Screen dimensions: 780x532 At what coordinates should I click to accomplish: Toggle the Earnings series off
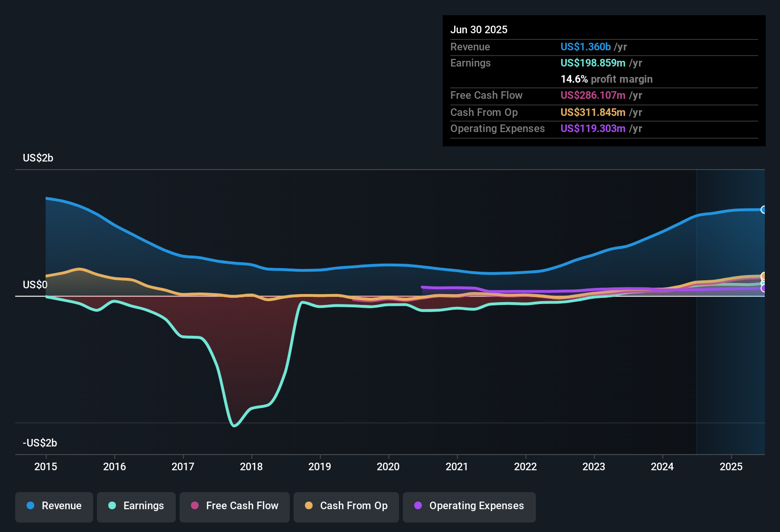pos(136,506)
